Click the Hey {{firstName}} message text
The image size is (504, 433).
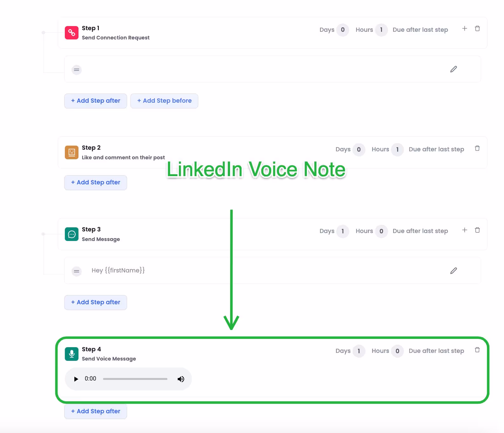click(x=118, y=271)
